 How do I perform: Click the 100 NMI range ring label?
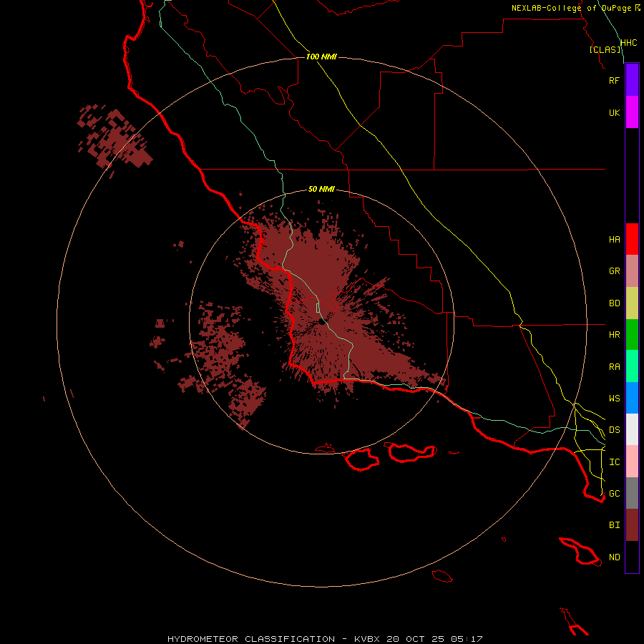321,57
